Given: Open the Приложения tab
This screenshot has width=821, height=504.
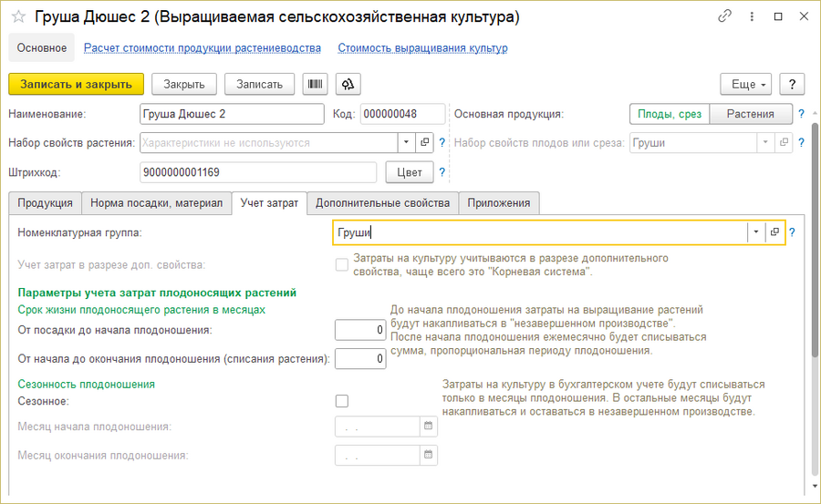Looking at the screenshot, I should 499,203.
